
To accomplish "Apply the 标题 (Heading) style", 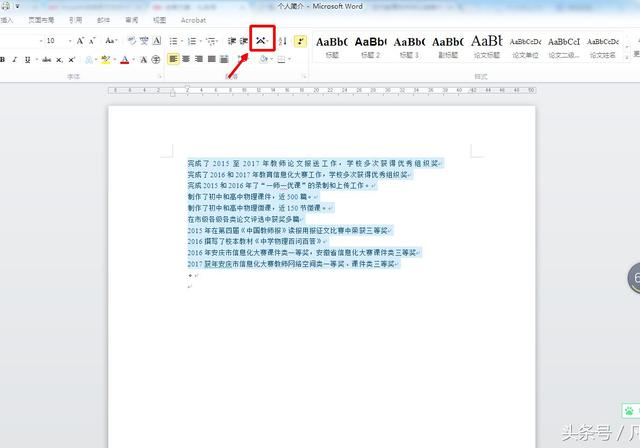I will click(332, 47).
